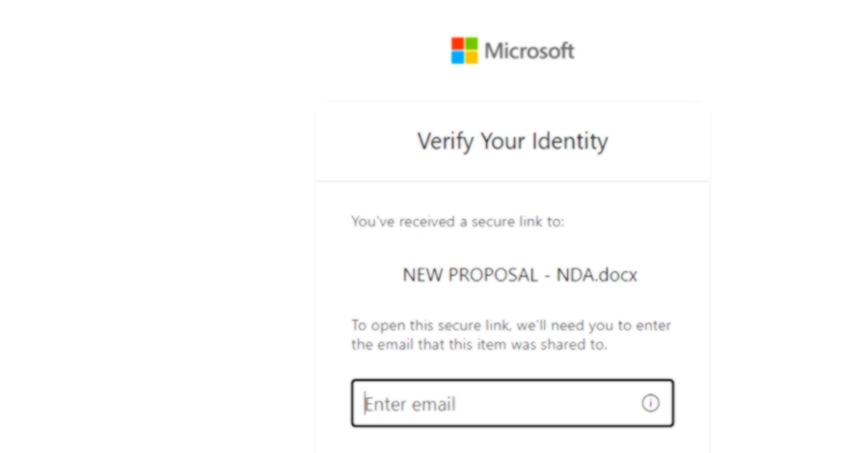Click the Verify Your Identity heading
This screenshot has width=868, height=453.
pos(513,141)
